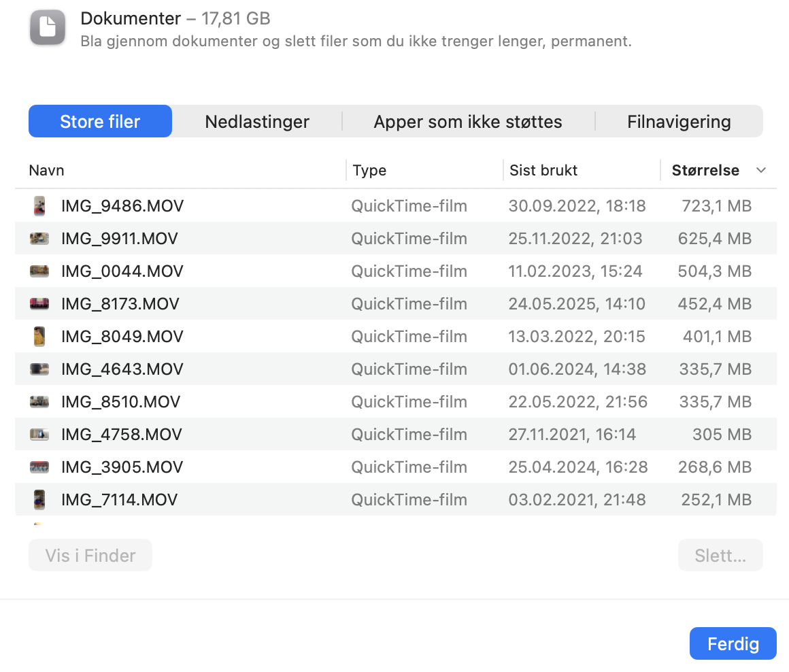This screenshot has width=789, height=672.
Task: Click the Slett... delete button
Action: coord(720,555)
